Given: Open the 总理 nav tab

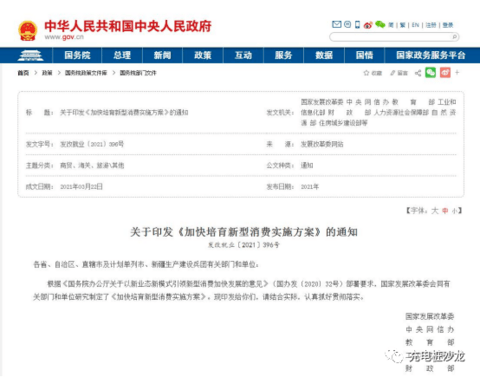Looking at the screenshot, I should [122, 55].
